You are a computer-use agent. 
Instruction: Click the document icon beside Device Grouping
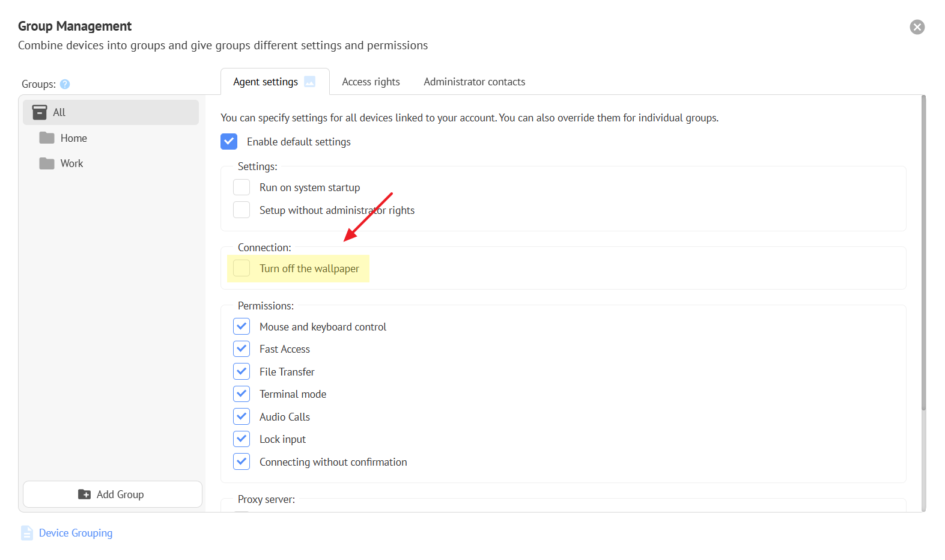point(27,533)
